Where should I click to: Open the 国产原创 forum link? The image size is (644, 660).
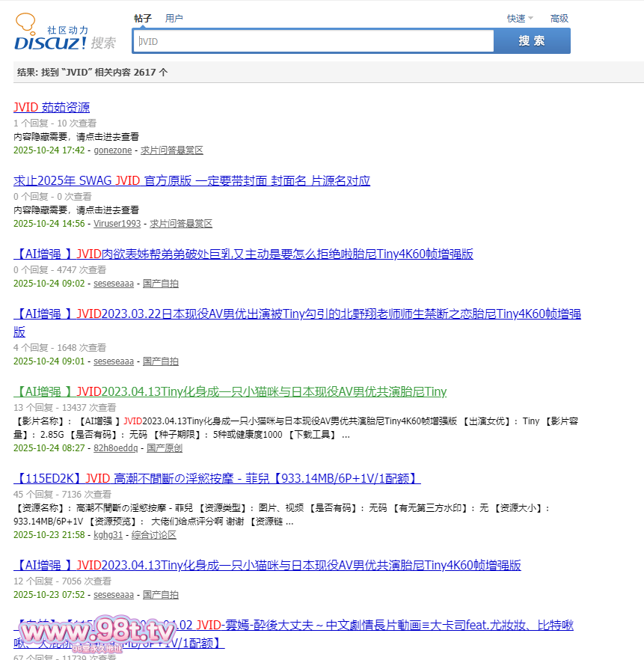pos(165,448)
